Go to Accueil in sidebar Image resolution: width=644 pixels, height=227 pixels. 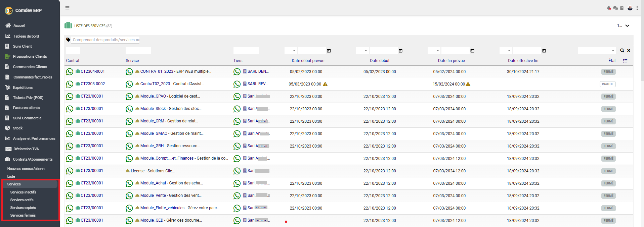tap(19, 25)
